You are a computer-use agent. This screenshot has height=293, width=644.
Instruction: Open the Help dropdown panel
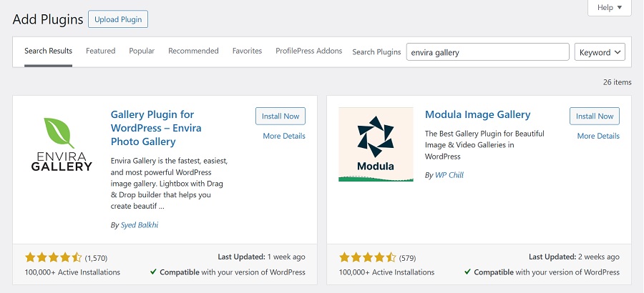609,7
